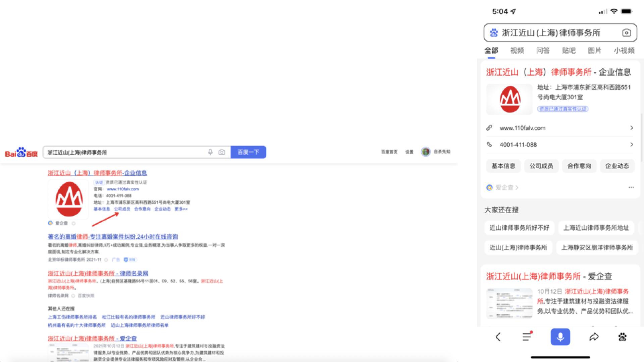Tap the share arrow in mobile bottom bar

[x=594, y=337]
